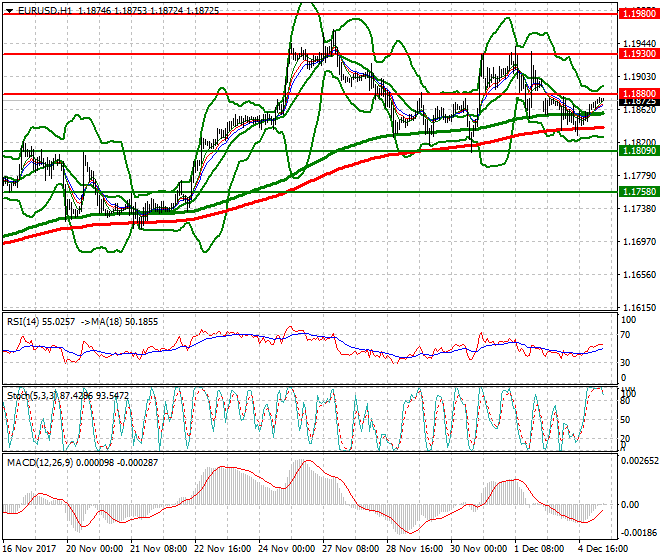This screenshot has height=560, width=660.
Task: Click the MACD 0.00 scale value
Action: [630, 504]
